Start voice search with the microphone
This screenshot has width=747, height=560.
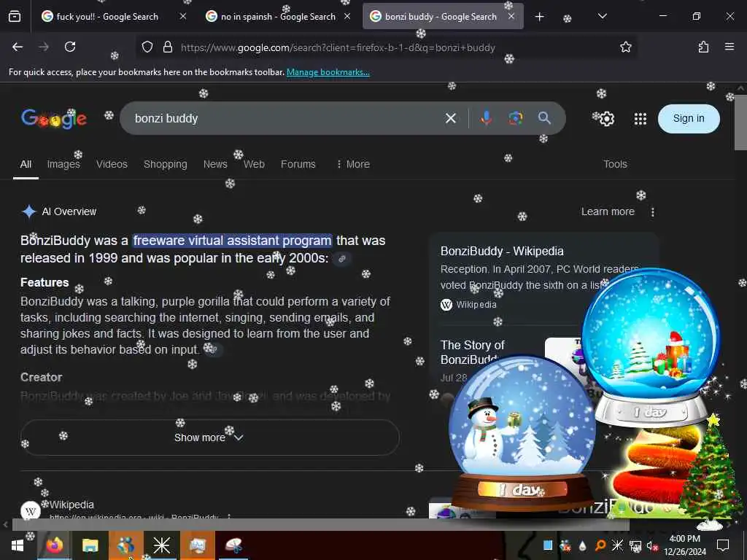[486, 118]
